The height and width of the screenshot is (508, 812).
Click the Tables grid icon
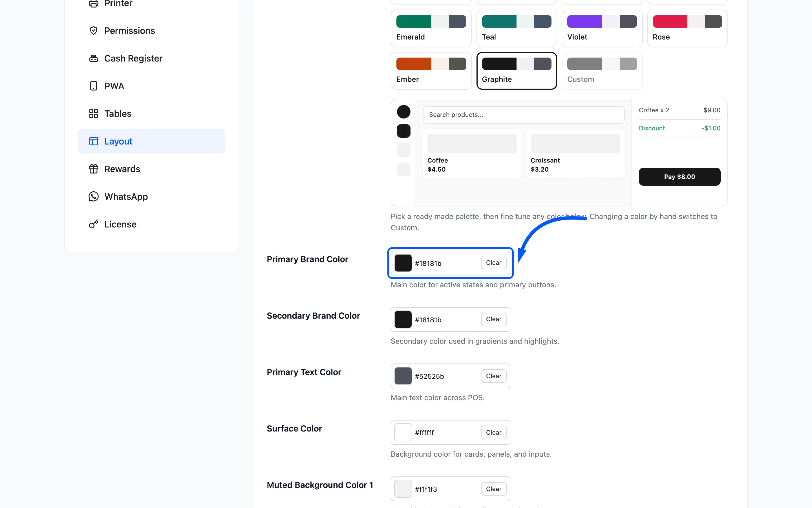click(x=93, y=113)
